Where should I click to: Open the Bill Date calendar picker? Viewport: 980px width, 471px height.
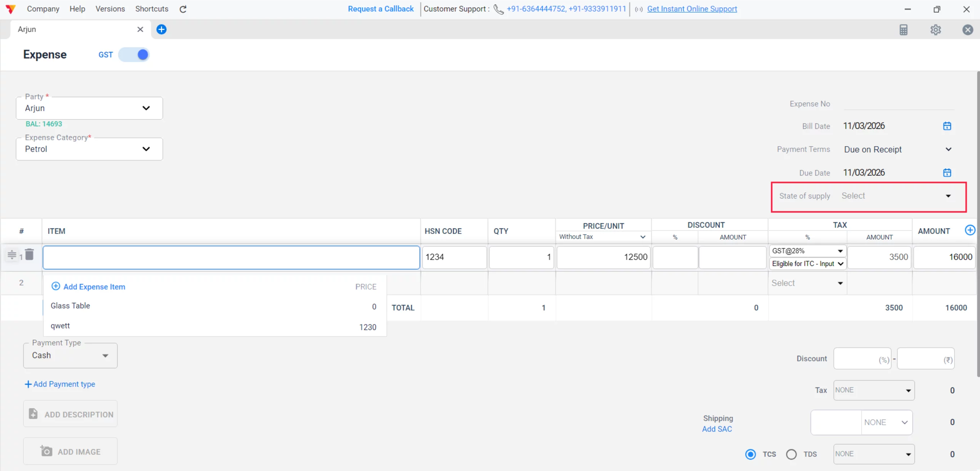[947, 126]
